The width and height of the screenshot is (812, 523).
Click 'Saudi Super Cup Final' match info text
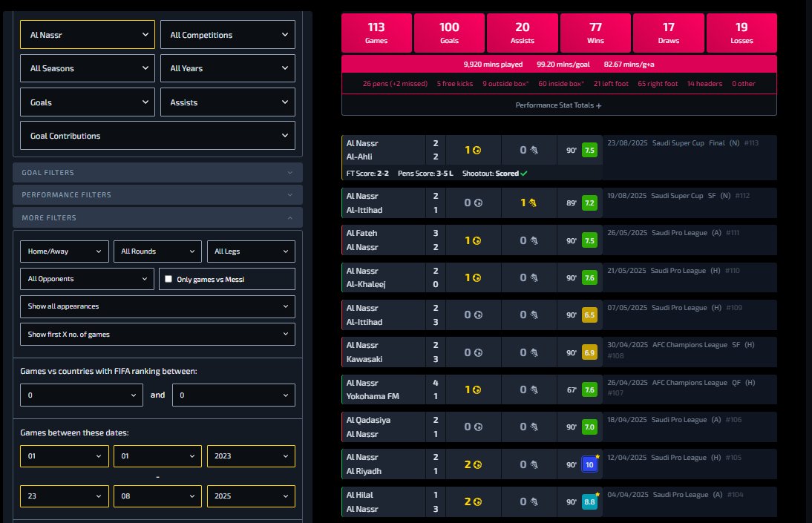(x=688, y=143)
